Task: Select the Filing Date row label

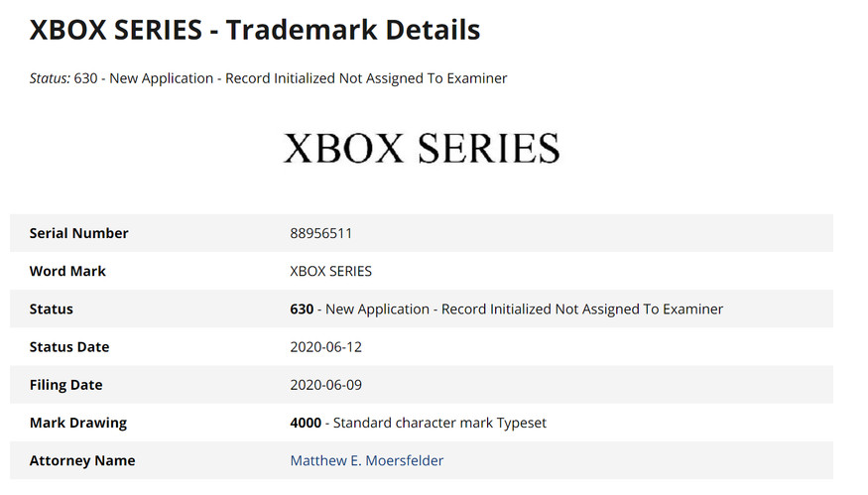Action: [x=66, y=385]
